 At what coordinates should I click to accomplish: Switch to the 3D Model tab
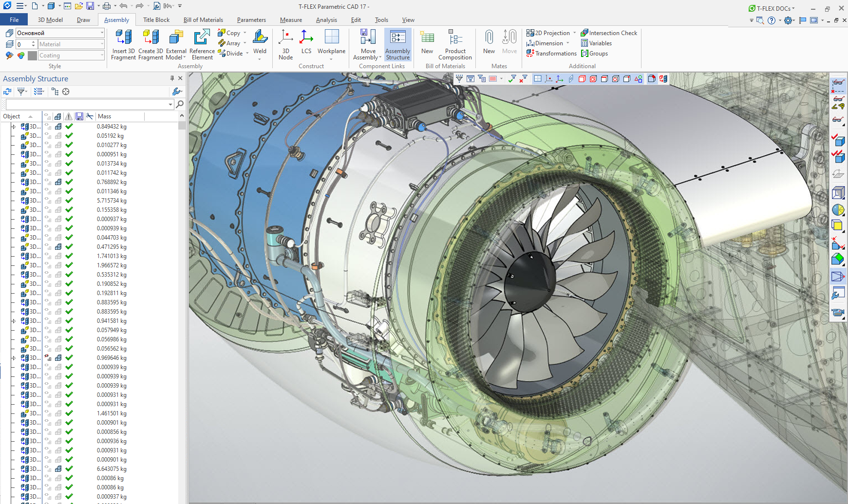[50, 20]
